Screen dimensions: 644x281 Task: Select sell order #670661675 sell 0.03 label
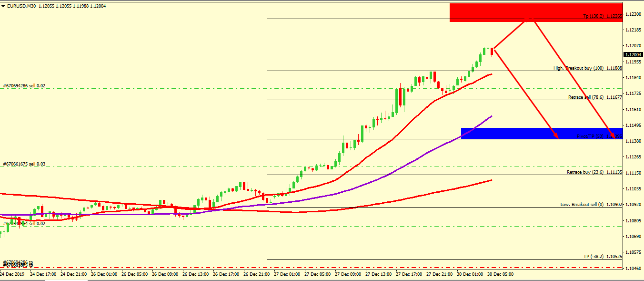[24, 164]
